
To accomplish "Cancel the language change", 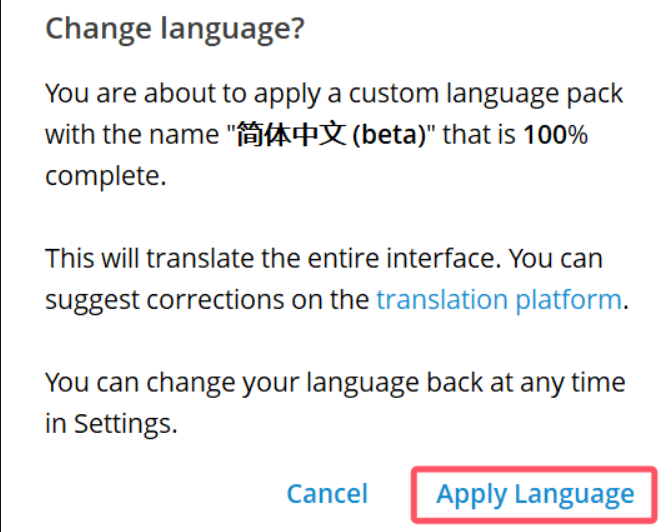I will coord(327,493).
